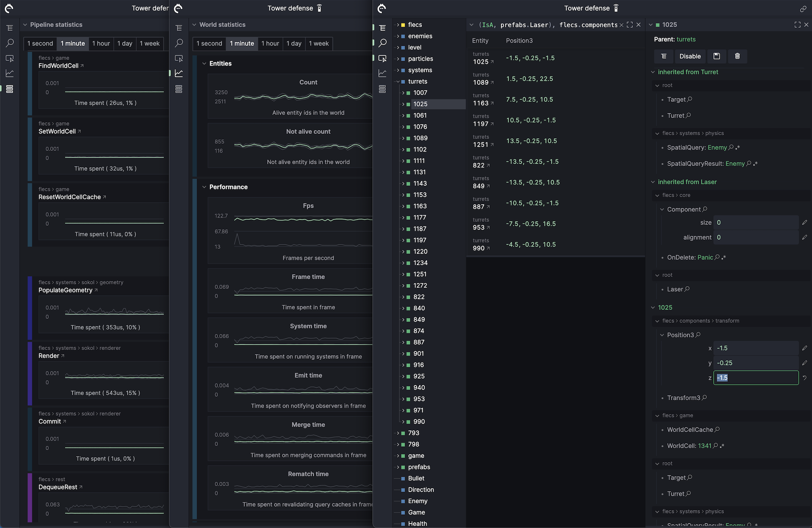The width and height of the screenshot is (812, 528).
Task: Open the stats chart icon in right window sidebar
Action: coord(382,74)
